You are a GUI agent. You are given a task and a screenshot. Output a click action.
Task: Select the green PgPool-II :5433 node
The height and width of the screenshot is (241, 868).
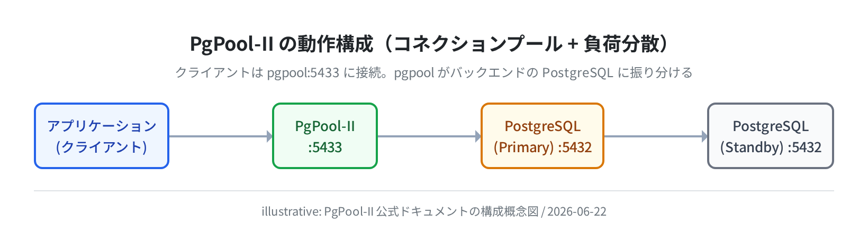[x=325, y=136]
